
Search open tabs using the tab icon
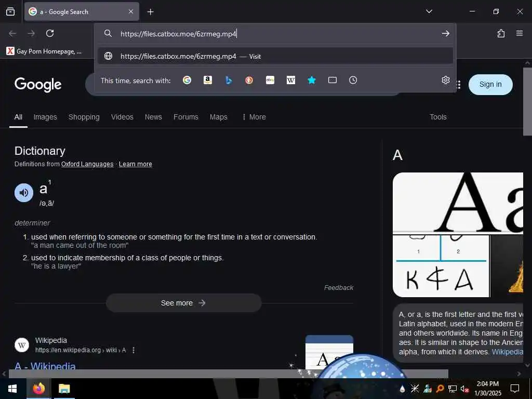[x=332, y=80]
